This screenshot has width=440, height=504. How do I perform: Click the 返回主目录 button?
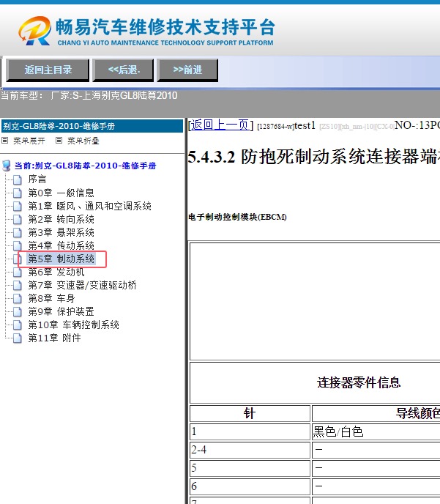tap(48, 70)
